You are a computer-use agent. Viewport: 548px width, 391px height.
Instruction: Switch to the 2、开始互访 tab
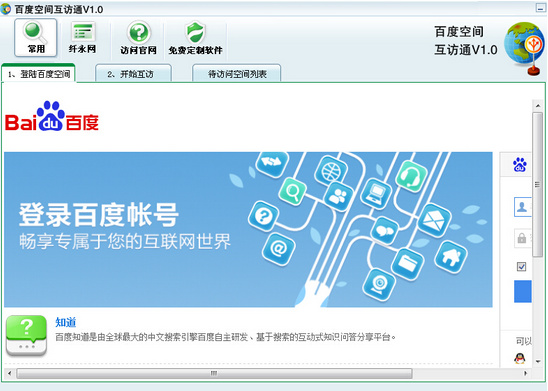[133, 74]
